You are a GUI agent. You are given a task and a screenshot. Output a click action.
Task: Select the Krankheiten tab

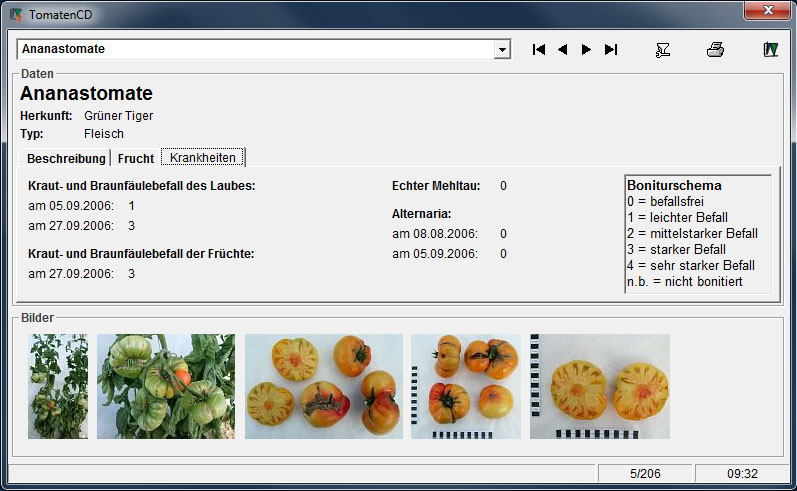pos(203,158)
